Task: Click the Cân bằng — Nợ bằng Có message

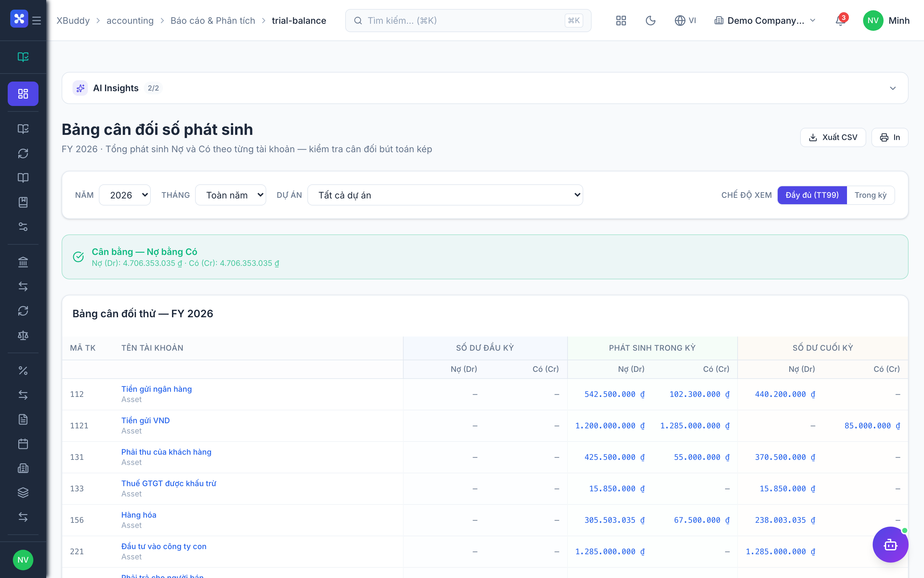Action: point(144,251)
